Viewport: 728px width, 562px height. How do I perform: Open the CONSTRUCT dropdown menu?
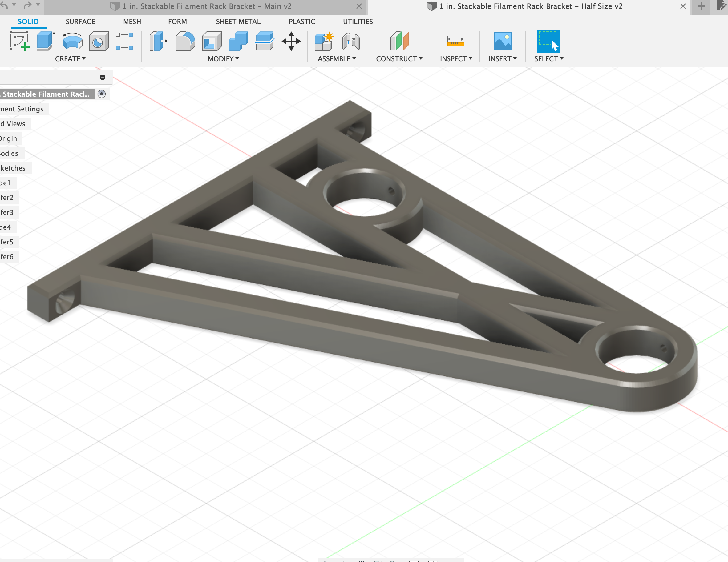point(399,59)
